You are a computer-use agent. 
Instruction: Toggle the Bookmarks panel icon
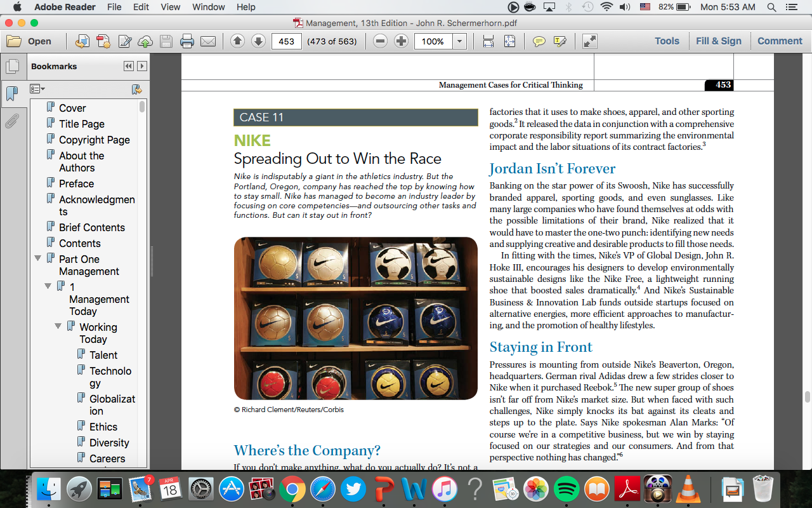pyautogui.click(x=12, y=93)
